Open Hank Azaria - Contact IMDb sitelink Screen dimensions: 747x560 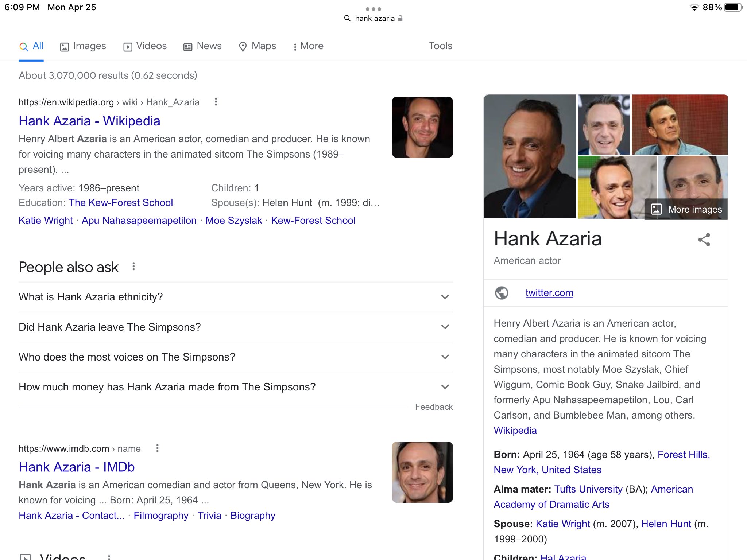tap(71, 516)
